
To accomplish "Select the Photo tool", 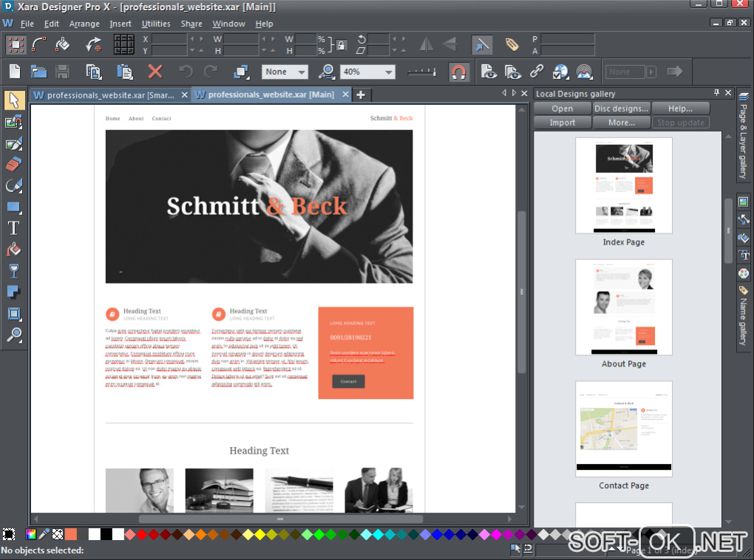I will coord(13,122).
